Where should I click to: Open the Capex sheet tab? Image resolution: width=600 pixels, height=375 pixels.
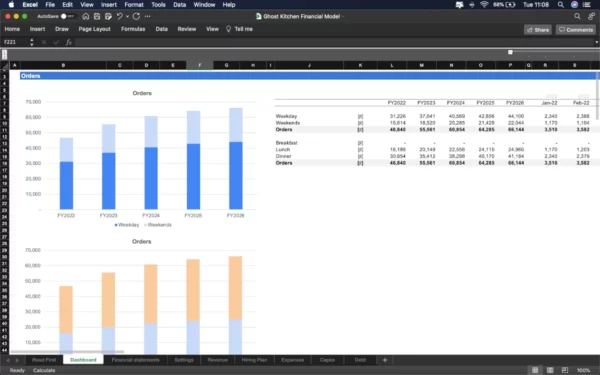(x=327, y=360)
